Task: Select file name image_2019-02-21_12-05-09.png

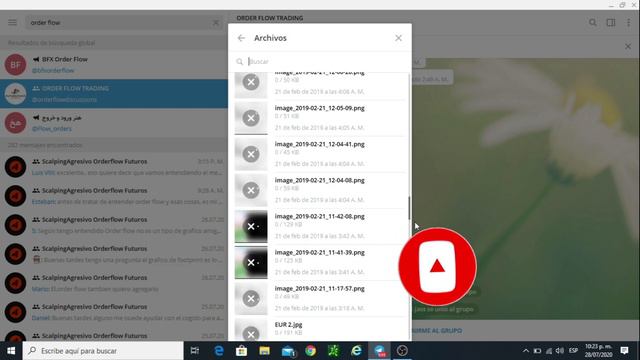Action: pyautogui.click(x=320, y=108)
